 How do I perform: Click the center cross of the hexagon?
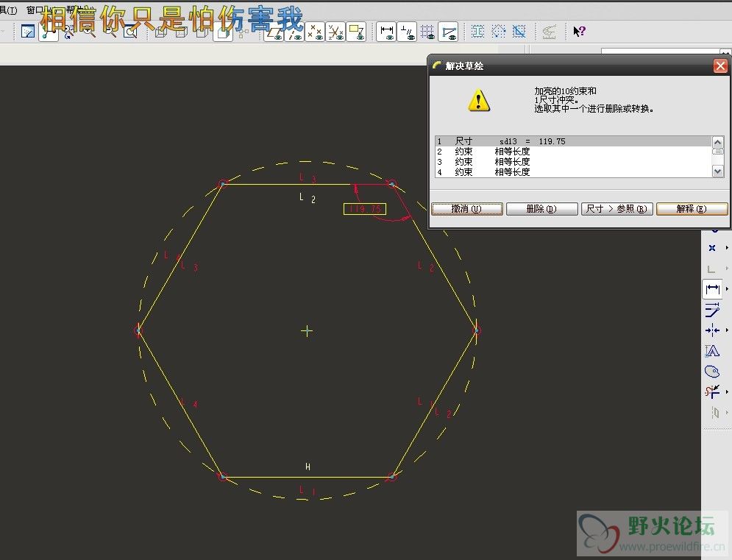(307, 331)
